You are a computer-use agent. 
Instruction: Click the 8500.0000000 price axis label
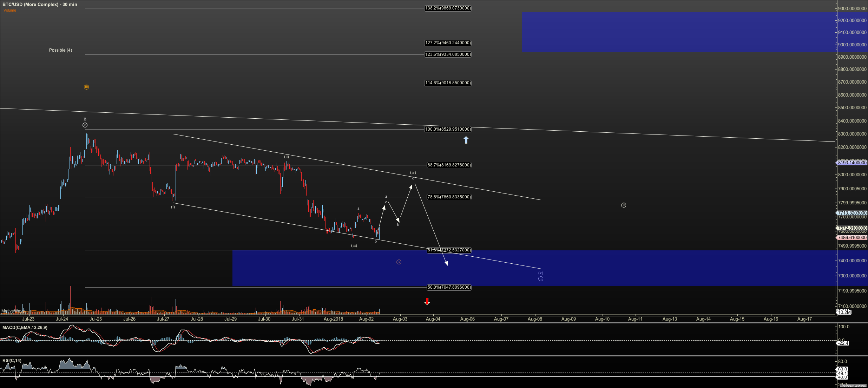(x=852, y=108)
